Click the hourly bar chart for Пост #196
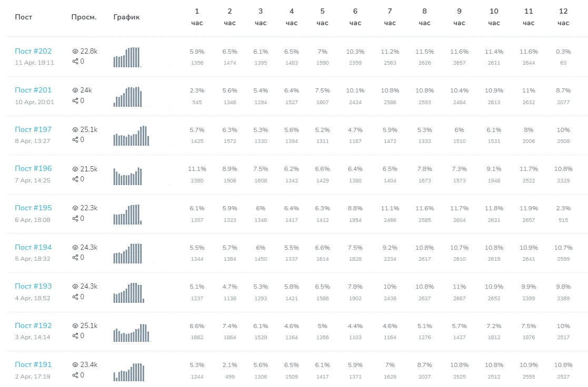This screenshot has height=387, width=588. tap(127, 176)
